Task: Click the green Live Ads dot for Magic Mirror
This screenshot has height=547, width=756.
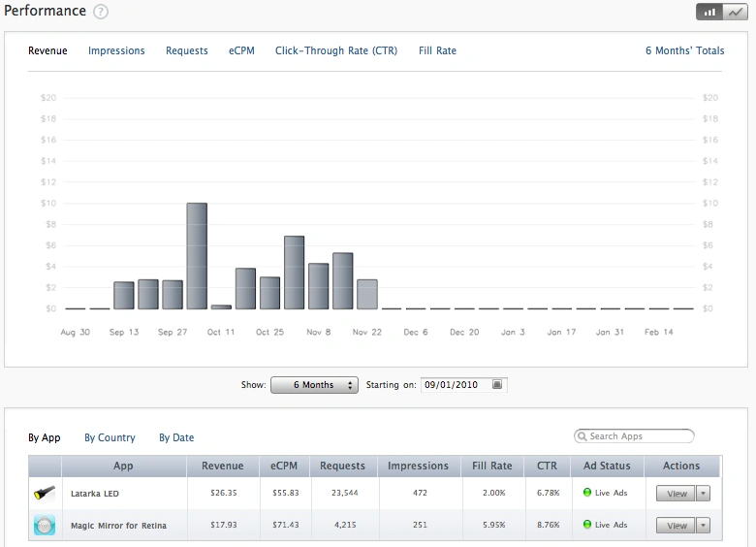Action: 586,525
